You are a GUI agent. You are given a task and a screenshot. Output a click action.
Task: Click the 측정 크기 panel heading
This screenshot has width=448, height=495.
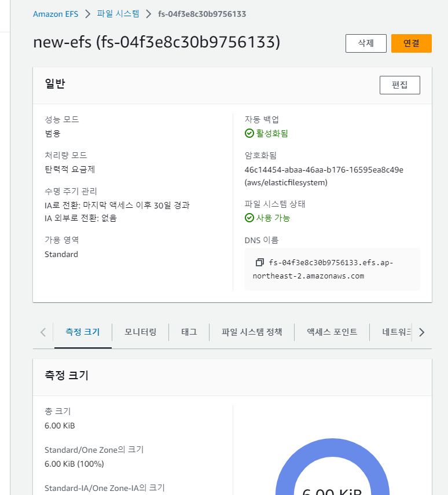(x=67, y=375)
